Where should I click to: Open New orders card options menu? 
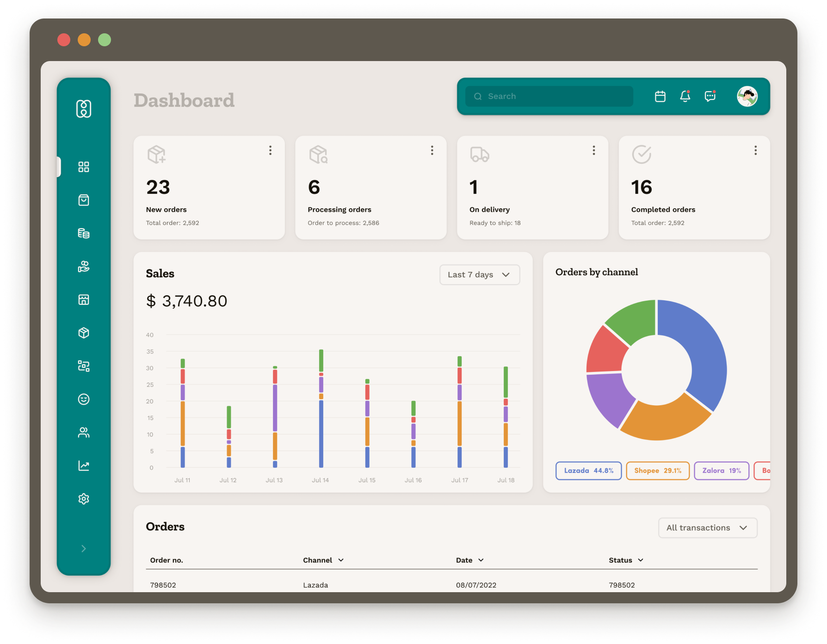(x=271, y=150)
